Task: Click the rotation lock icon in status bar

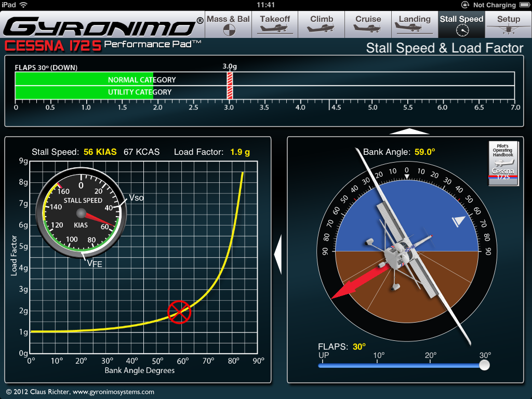Action: click(465, 5)
